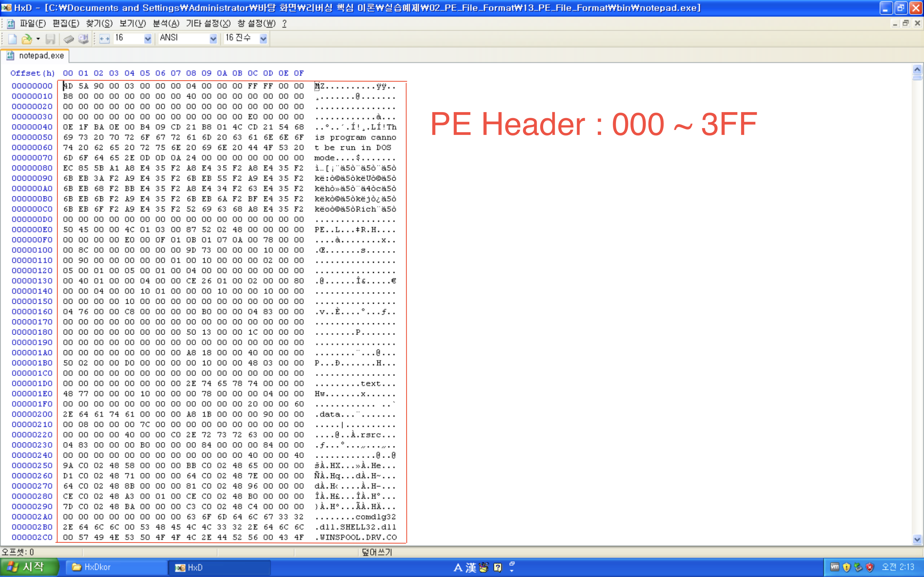
Task: Open the bytes per row dropdown showing 16
Action: (148, 38)
